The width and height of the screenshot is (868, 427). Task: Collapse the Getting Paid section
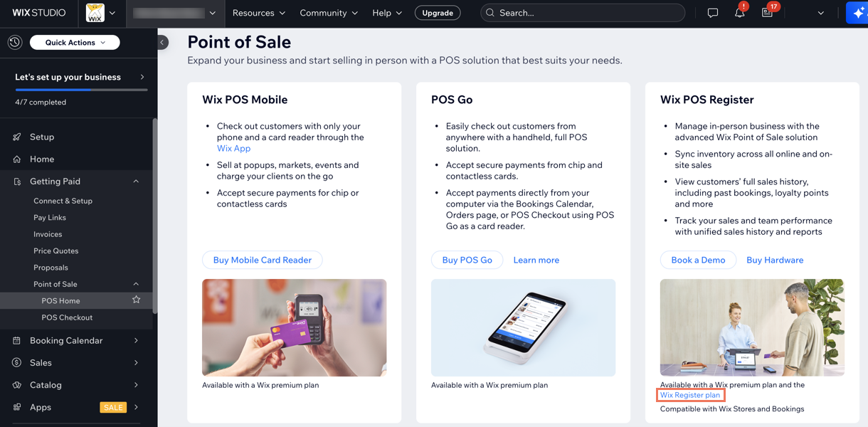(x=136, y=181)
